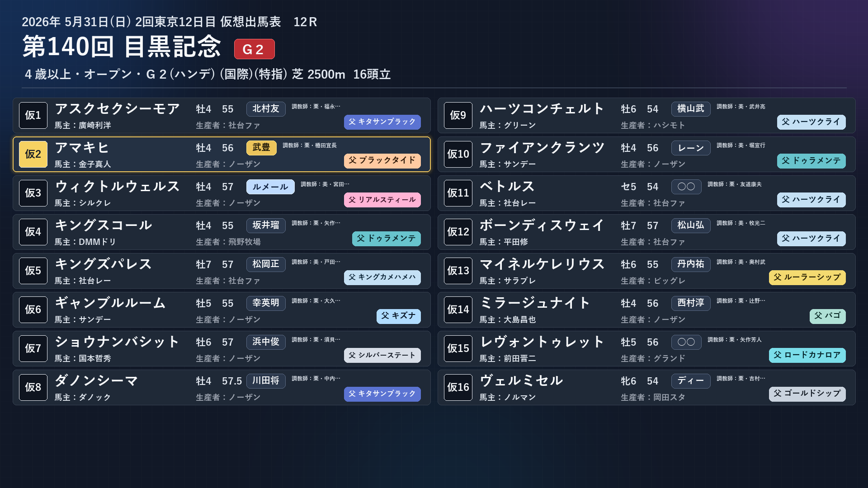Click owner text 馬主：金子真人

(83, 164)
